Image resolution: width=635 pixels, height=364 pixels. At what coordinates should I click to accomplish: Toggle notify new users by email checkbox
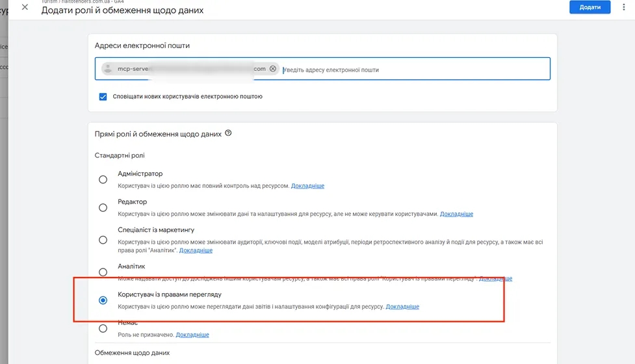click(x=103, y=97)
